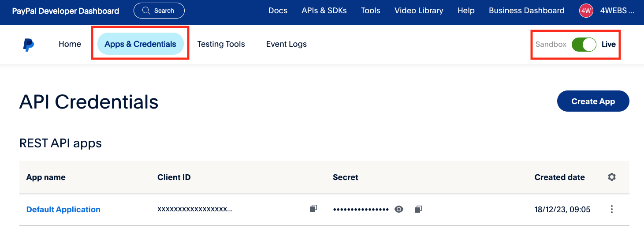Viewport: 644px width, 244px height.
Task: Click the masked Client ID value
Action: click(195, 209)
